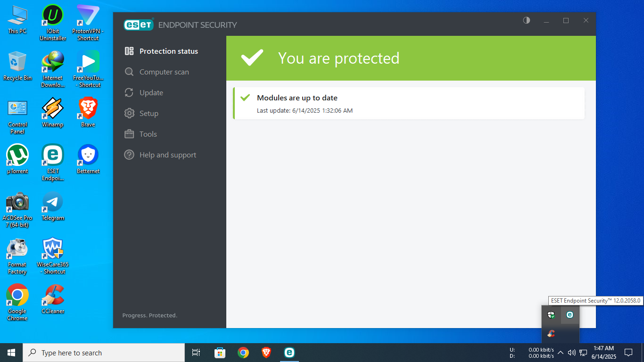The image size is (644, 362).
Task: Close the ESET Endpoint Security window
Action: 586,20
